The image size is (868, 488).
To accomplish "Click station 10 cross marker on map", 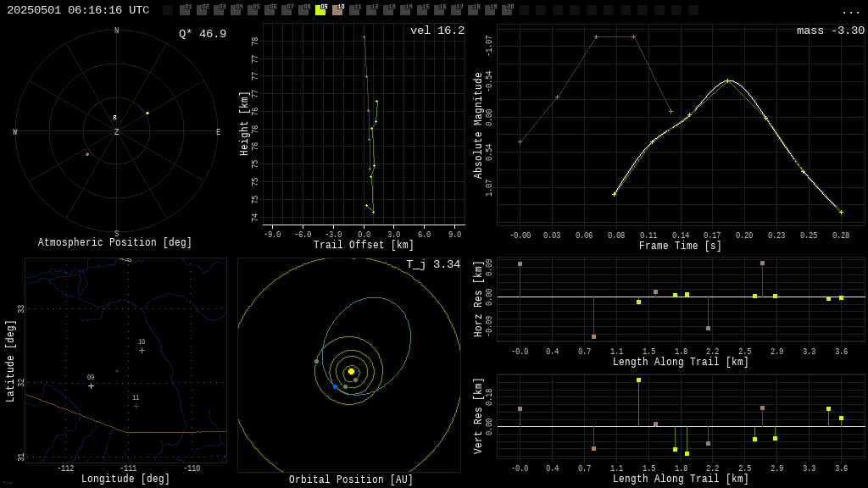I will (x=142, y=350).
